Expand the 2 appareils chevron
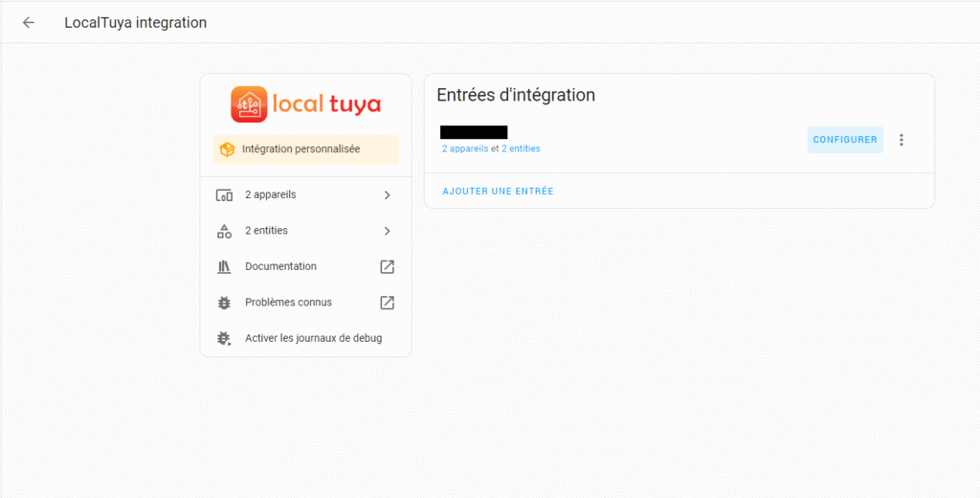 [387, 195]
